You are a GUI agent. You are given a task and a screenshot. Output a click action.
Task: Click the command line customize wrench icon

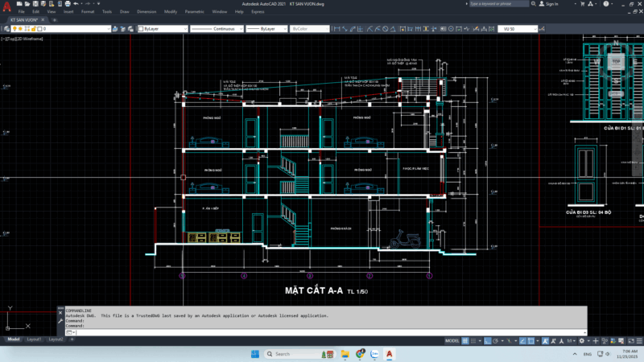coord(61,320)
